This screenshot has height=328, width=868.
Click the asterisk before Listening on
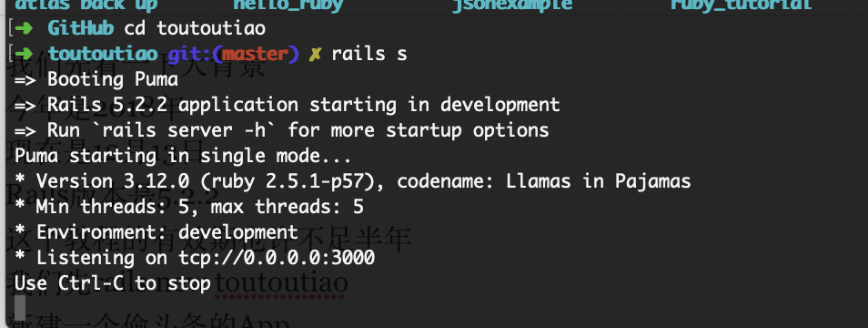pyautogui.click(x=19, y=257)
